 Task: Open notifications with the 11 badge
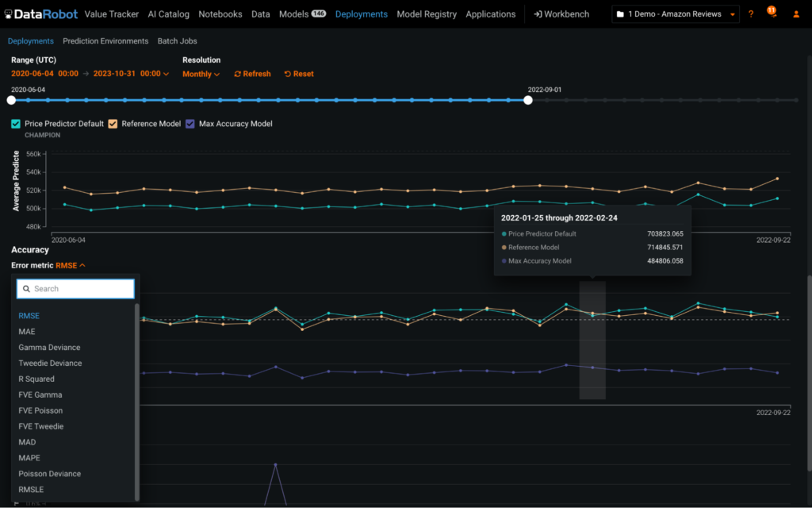(x=772, y=14)
